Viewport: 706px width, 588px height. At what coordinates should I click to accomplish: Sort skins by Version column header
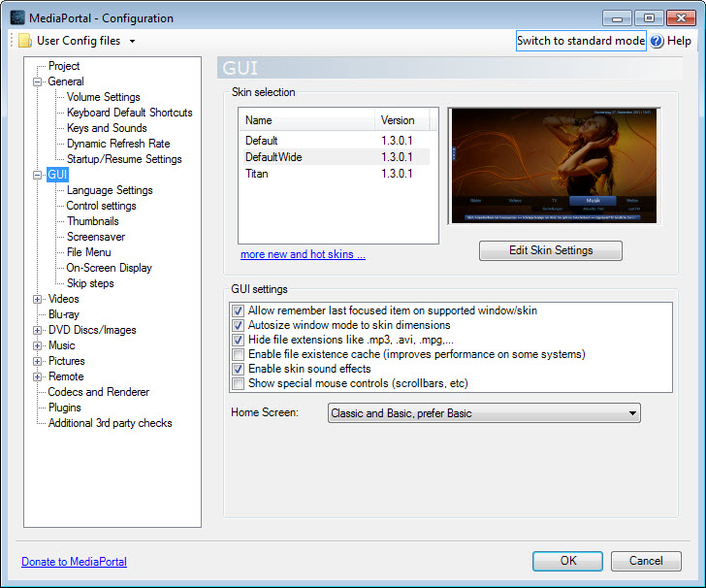click(402, 120)
